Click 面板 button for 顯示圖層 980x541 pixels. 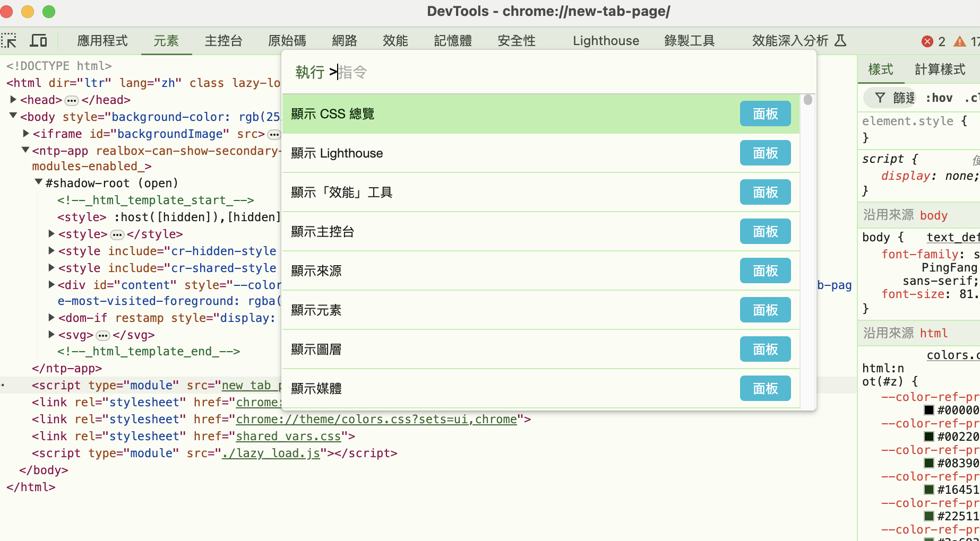(766, 350)
